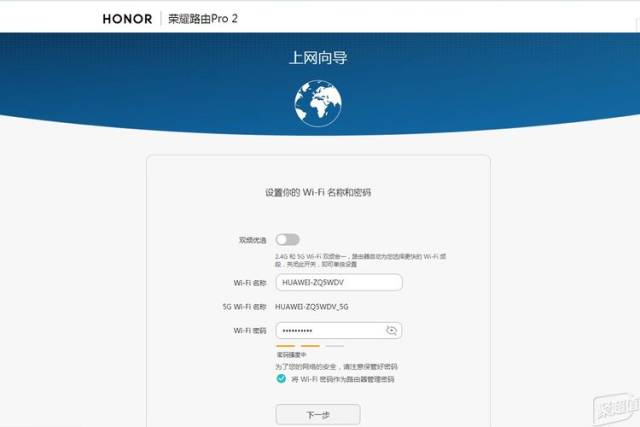Click the HONOR logo in header

127,19
